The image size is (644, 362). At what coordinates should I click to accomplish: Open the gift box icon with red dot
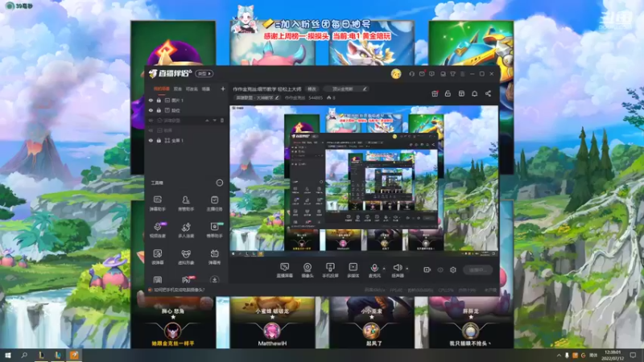point(435,93)
